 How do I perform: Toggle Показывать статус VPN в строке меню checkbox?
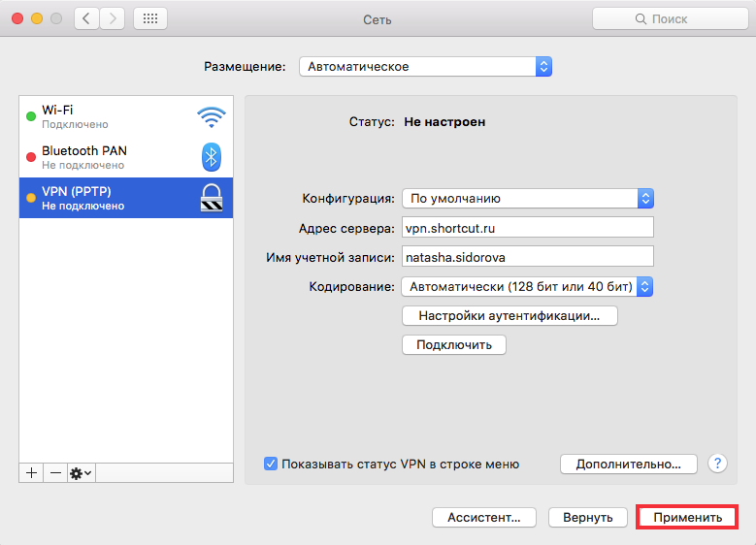[x=271, y=465]
